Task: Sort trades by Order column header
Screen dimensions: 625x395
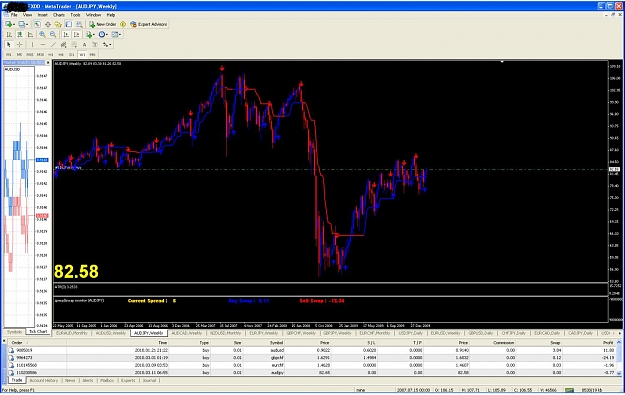Action: click(17, 342)
